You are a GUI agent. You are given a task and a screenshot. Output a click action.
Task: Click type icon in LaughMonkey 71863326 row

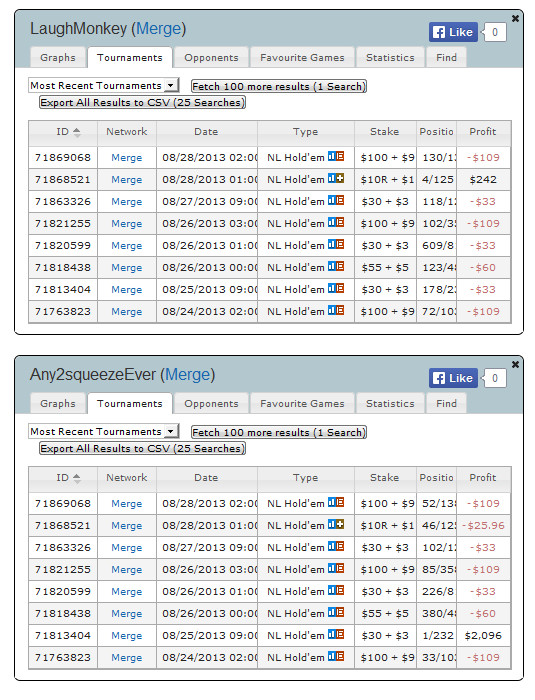click(336, 200)
